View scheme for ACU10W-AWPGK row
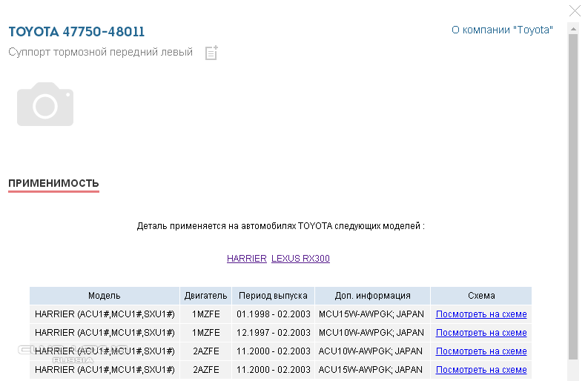588x381 pixels. (x=481, y=351)
